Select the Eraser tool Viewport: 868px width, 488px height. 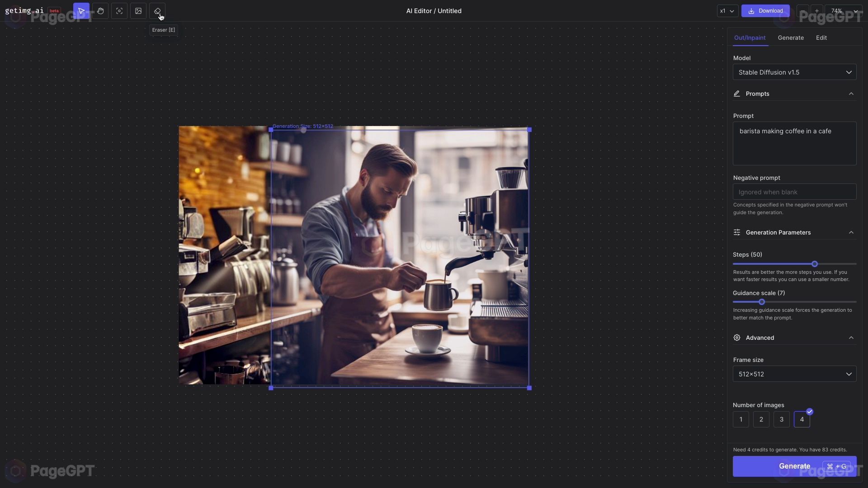click(157, 10)
